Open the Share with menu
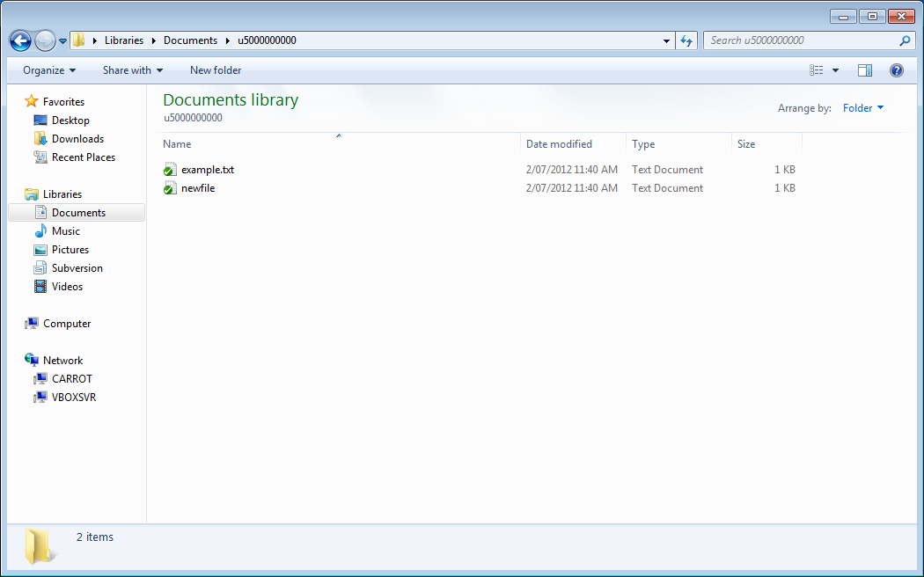Screen dimensions: 924x577 point(132,70)
